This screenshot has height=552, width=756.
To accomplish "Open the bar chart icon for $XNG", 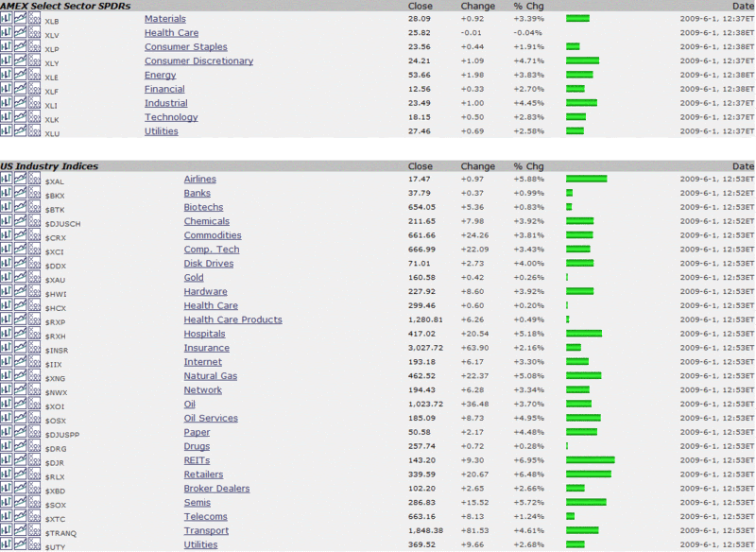I will (7, 375).
